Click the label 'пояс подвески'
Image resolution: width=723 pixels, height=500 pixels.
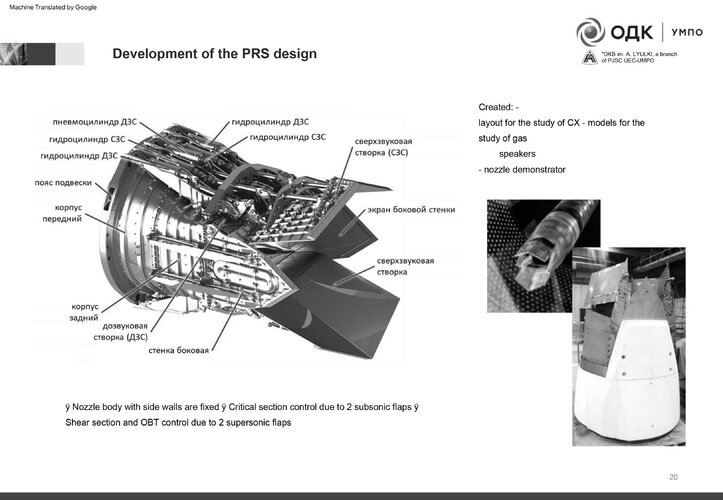coord(63,183)
